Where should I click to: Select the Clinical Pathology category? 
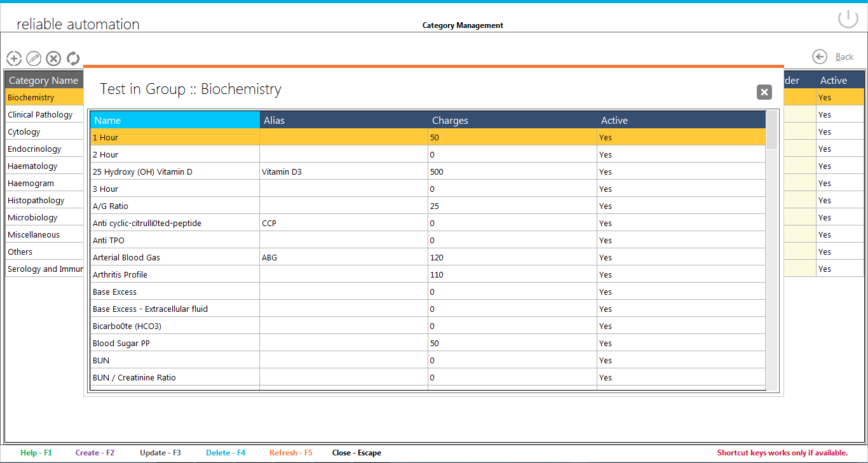coord(44,114)
